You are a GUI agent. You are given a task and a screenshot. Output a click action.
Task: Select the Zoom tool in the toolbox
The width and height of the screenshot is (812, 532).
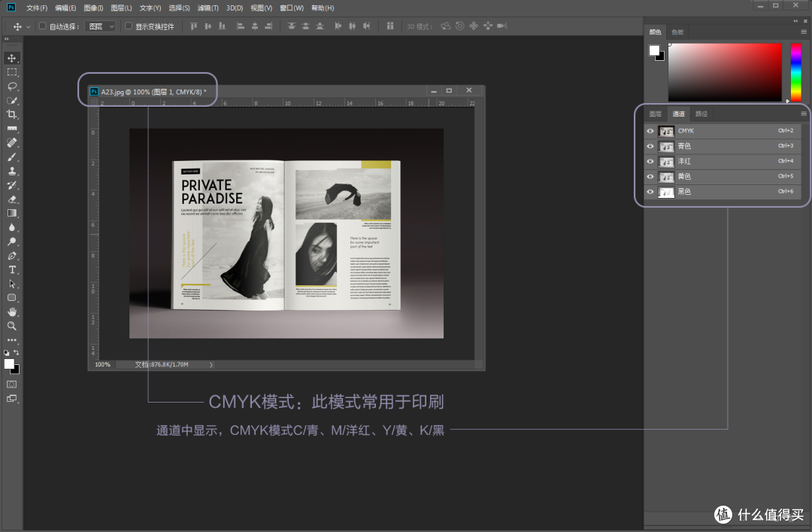[x=11, y=327]
